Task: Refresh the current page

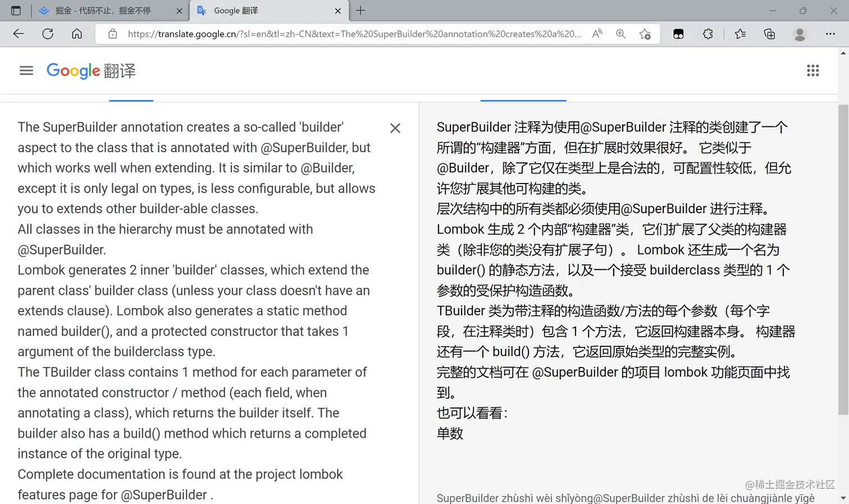Action: click(x=48, y=34)
